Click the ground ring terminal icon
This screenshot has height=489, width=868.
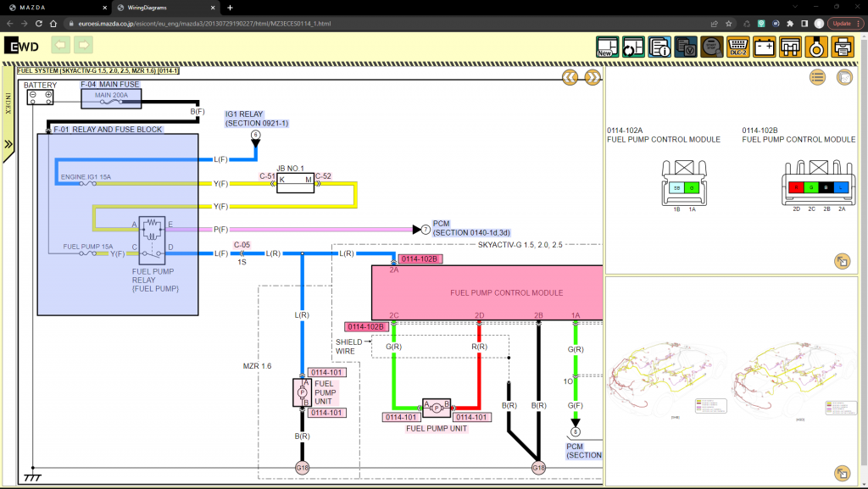point(816,47)
